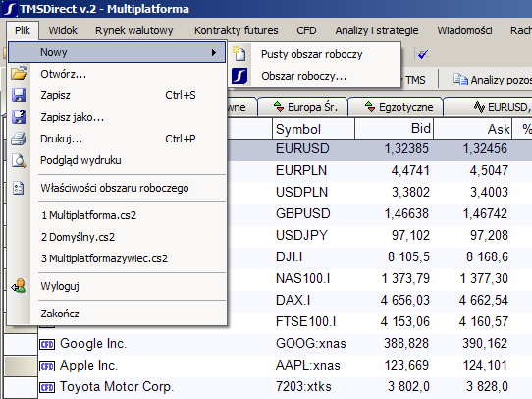Image resolution: width=532 pixels, height=399 pixels.
Task: Click the printer icon beside Drukuj
Action: pyautogui.click(x=19, y=139)
